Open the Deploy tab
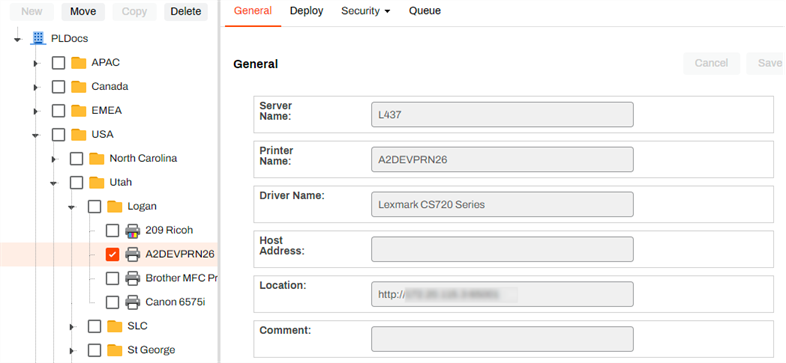The width and height of the screenshot is (786, 363). (306, 11)
